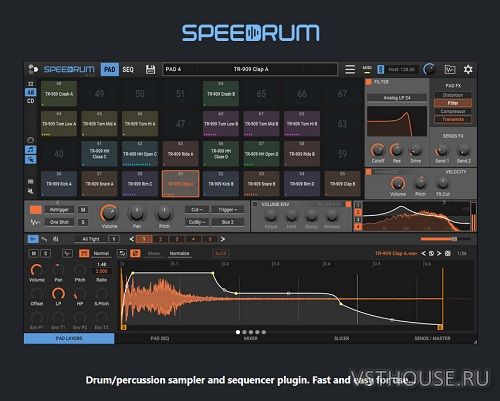This screenshot has width=500, height=401.
Task: Click the reverse sample icon left of Mono
Action: click(122, 253)
